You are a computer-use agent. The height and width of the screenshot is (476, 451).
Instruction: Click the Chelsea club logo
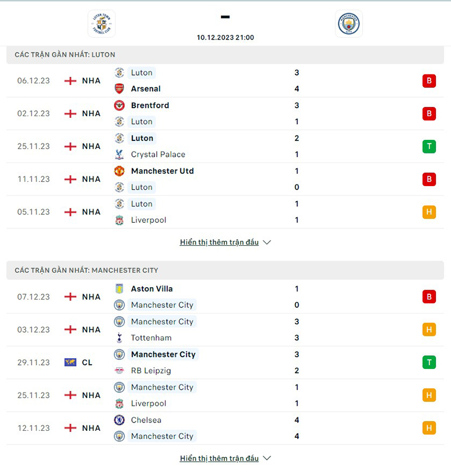tap(119, 420)
